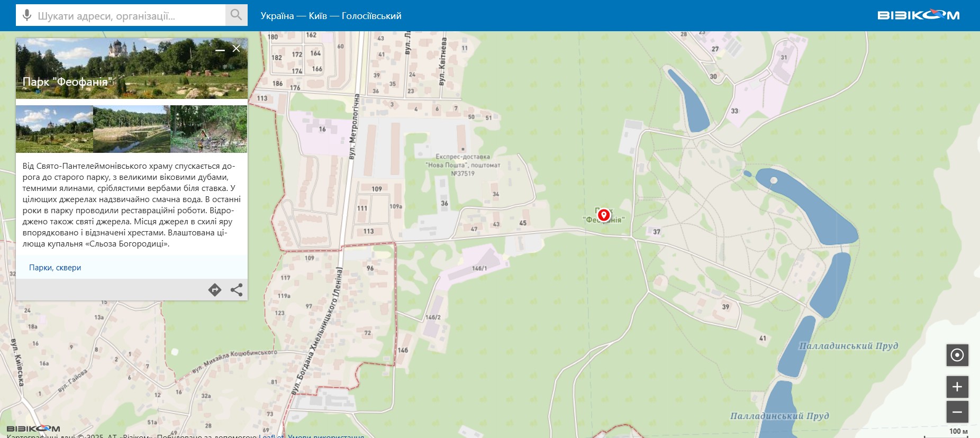Zoom in with the plus button
The height and width of the screenshot is (438, 980).
pos(957,387)
